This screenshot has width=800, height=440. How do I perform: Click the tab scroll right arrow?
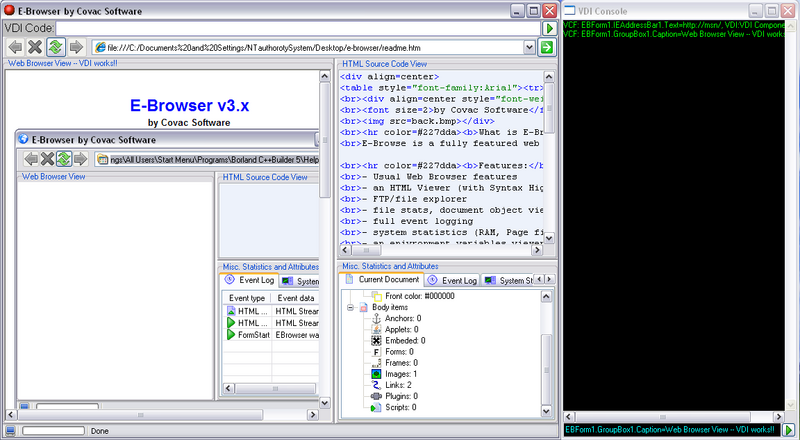549,279
